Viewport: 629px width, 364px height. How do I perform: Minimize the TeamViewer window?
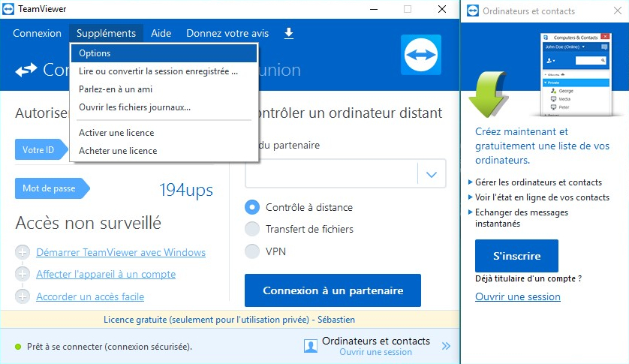374,9
